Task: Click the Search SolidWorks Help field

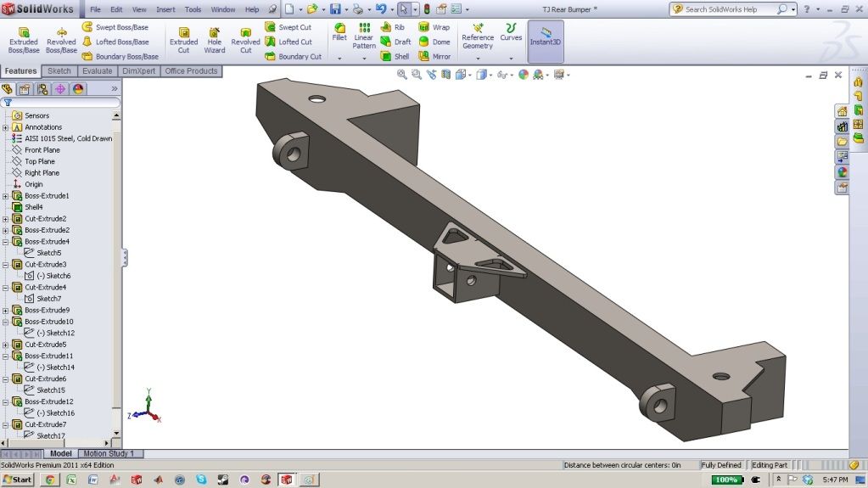Action: (x=729, y=8)
